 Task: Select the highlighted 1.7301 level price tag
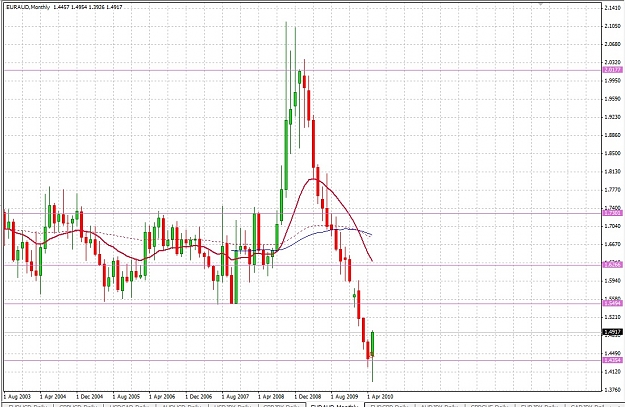point(612,213)
